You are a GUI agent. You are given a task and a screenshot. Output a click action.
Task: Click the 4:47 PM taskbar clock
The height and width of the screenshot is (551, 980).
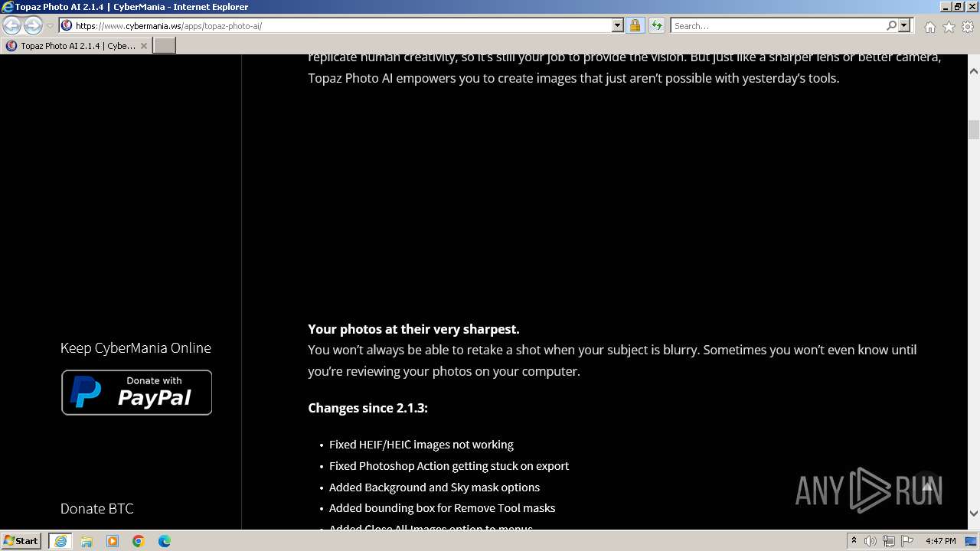click(940, 541)
